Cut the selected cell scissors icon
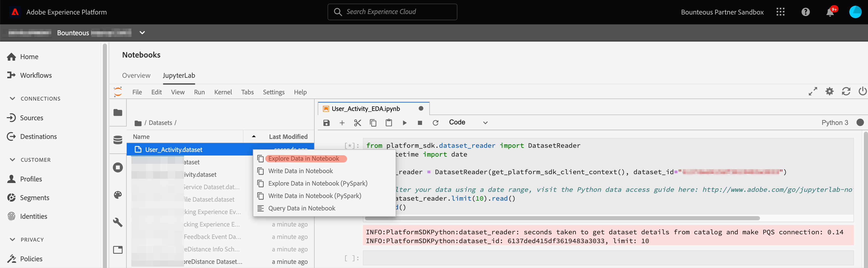This screenshot has height=268, width=868. coord(357,123)
